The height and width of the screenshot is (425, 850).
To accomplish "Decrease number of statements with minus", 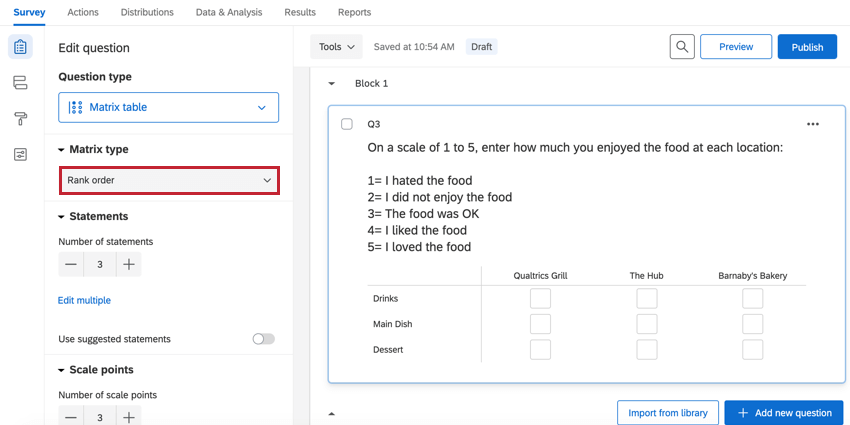I will pyautogui.click(x=71, y=265).
